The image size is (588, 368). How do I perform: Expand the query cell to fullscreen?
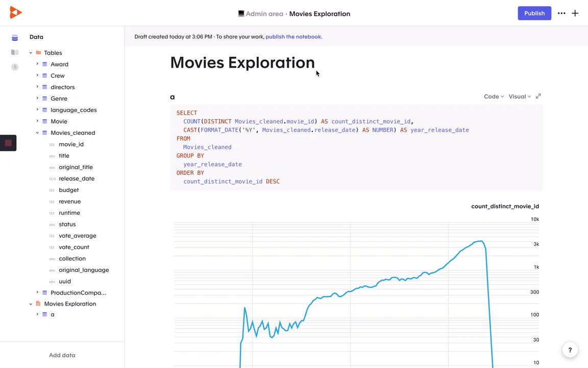click(538, 96)
